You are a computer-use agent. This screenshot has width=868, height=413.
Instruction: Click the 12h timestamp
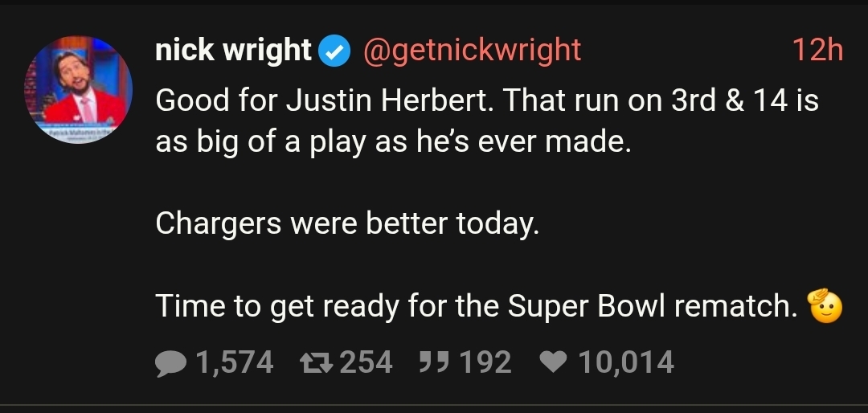(817, 51)
